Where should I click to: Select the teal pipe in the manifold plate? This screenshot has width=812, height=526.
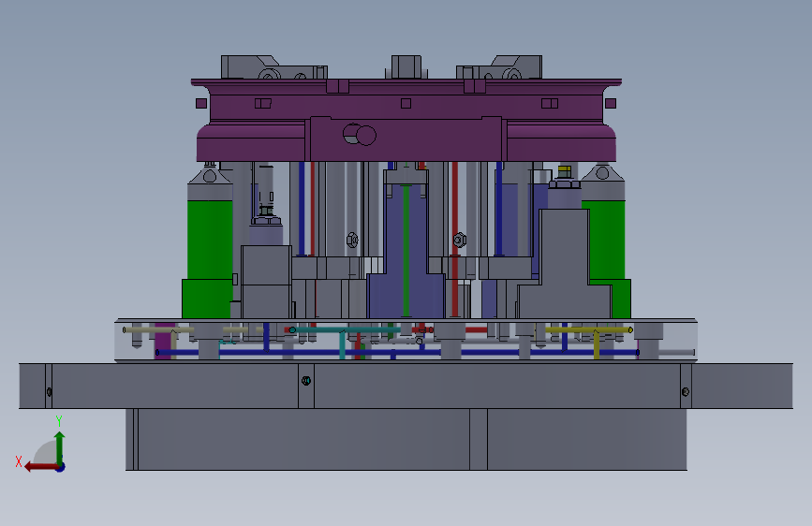(x=345, y=330)
